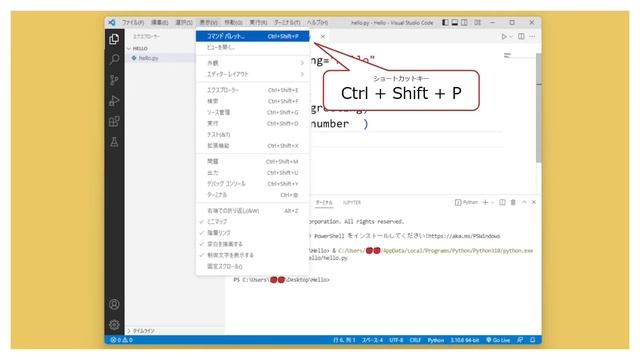
Task: Open ターミナル menu in menu bar
Action: click(287, 22)
